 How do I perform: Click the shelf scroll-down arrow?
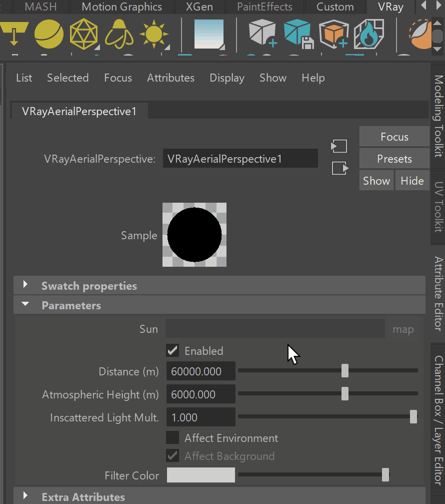pos(437,49)
